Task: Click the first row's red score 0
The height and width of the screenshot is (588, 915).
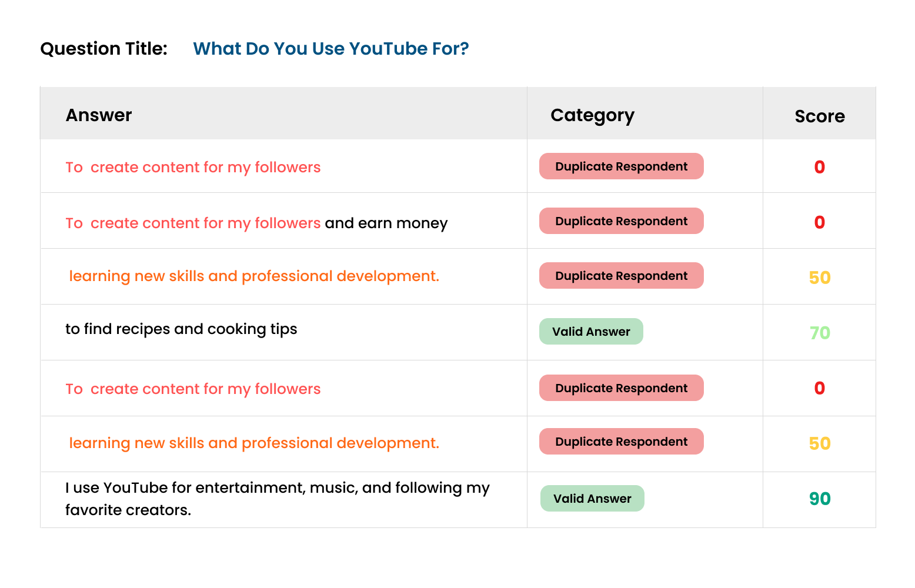Action: point(820,168)
